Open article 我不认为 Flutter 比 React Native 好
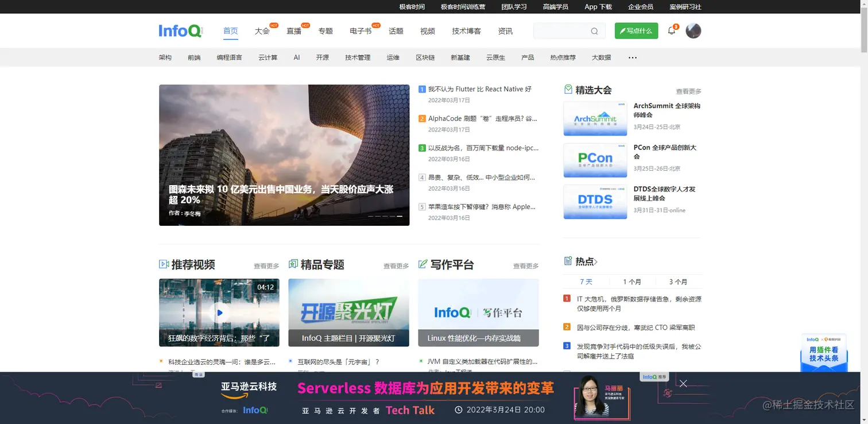 pyautogui.click(x=480, y=89)
